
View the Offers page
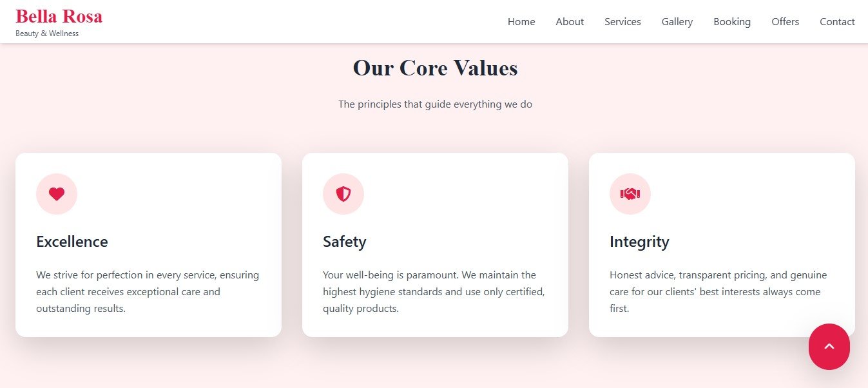pos(785,22)
